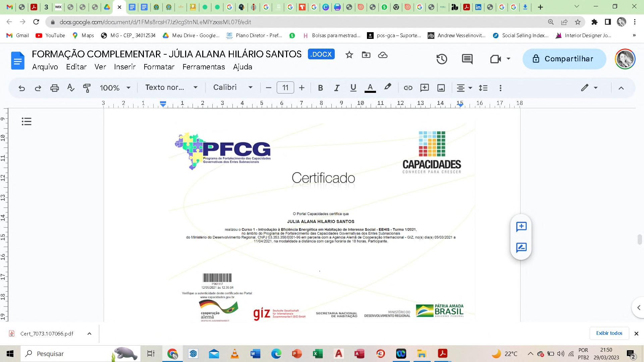Expand the Calibri font dropdown
Screen dimensions: 644x362
(x=233, y=87)
